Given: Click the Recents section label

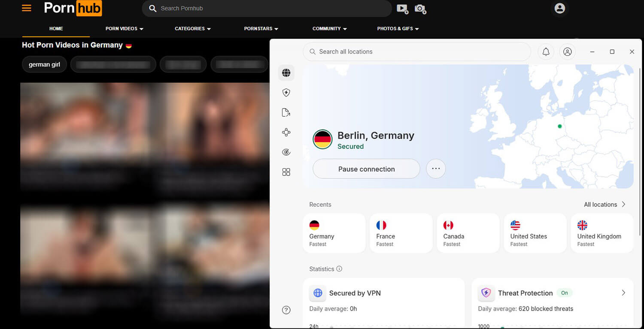Looking at the screenshot, I should click(x=320, y=205).
